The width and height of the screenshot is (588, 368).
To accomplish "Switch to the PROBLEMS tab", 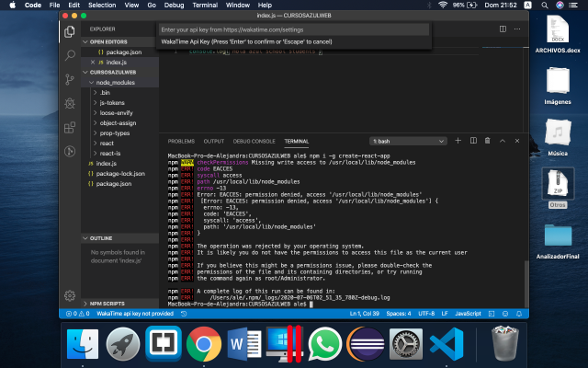I will click(181, 141).
